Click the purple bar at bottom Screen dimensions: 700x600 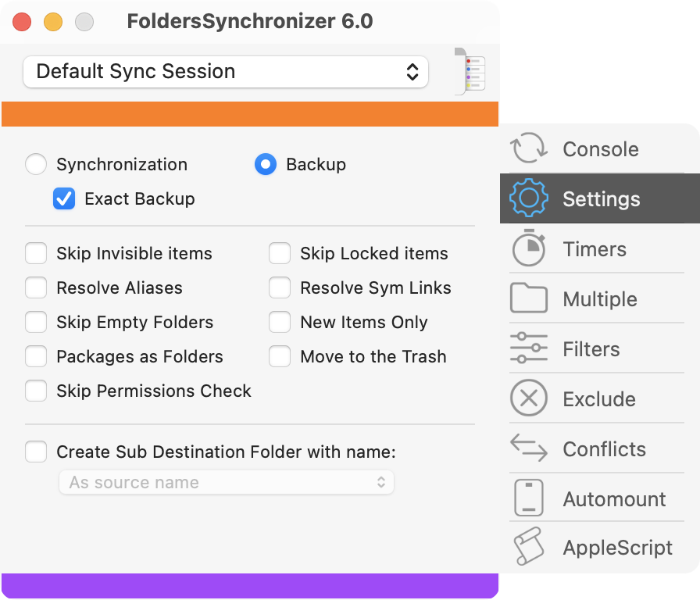pos(250,586)
